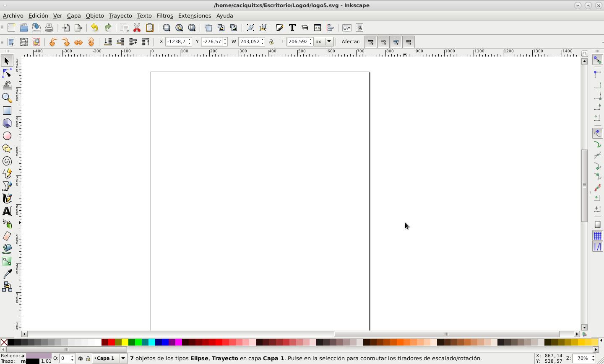The height and width of the screenshot is (364, 604).
Task: Click the no-color X swatch
Action: click(x=4, y=342)
